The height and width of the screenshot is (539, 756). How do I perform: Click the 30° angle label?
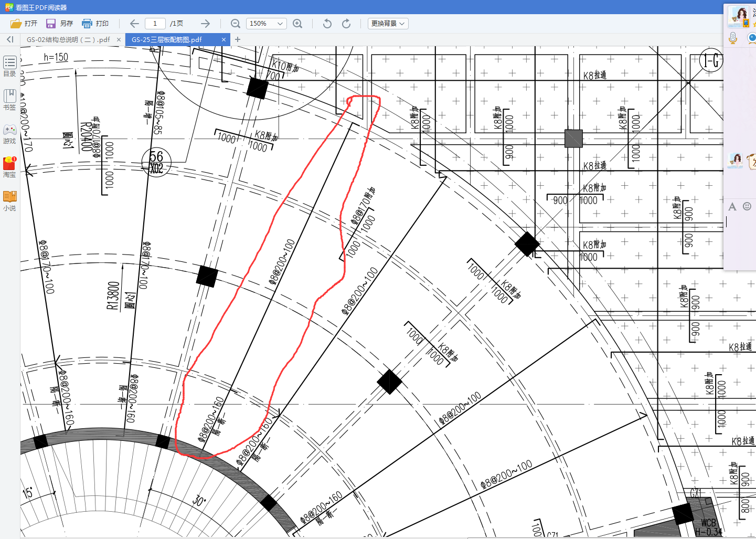[x=199, y=500]
